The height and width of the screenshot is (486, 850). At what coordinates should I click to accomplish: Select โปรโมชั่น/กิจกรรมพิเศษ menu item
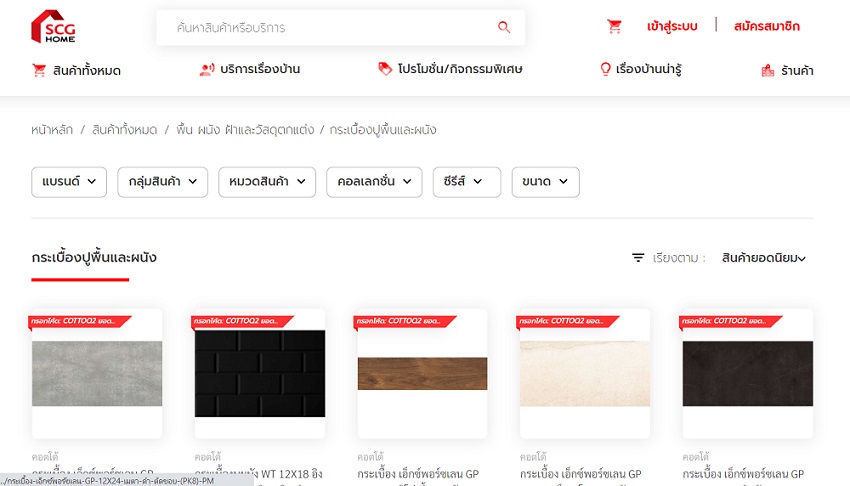pyautogui.click(x=450, y=70)
